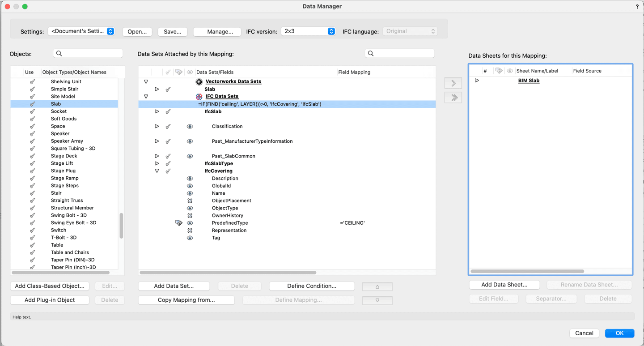The width and height of the screenshot is (644, 346).
Task: Click the double right arrow transfer button
Action: [x=453, y=98]
